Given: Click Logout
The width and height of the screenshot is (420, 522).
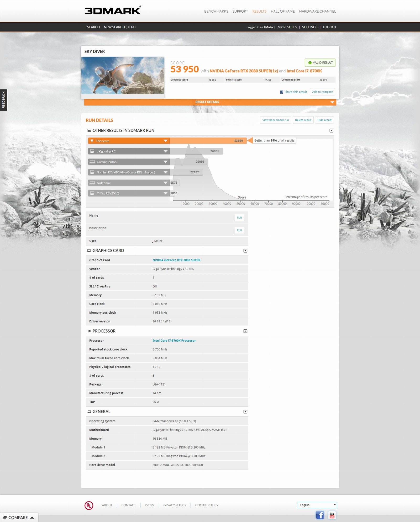Looking at the screenshot, I should pyautogui.click(x=329, y=27).
